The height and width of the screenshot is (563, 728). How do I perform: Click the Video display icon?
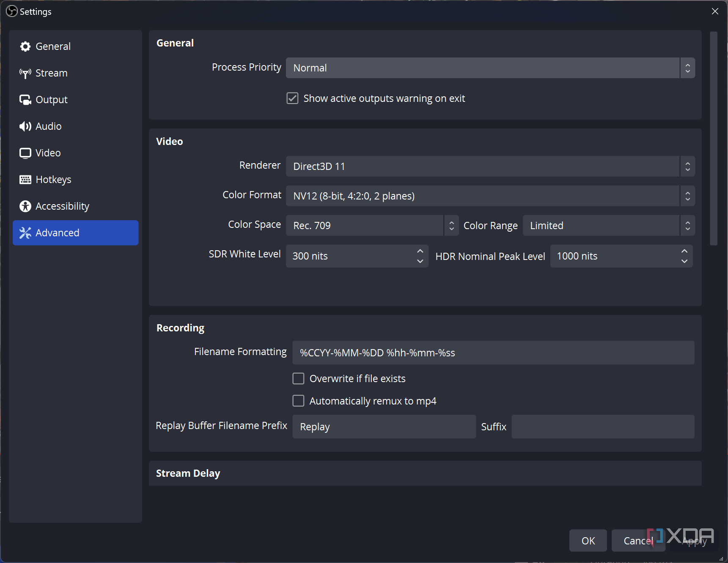pyautogui.click(x=25, y=153)
